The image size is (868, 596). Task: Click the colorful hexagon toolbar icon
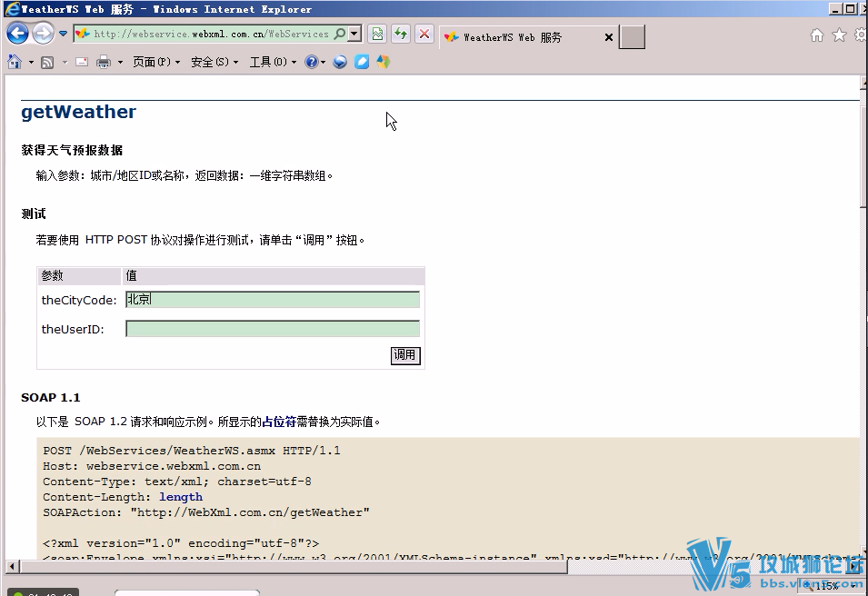[x=383, y=62]
